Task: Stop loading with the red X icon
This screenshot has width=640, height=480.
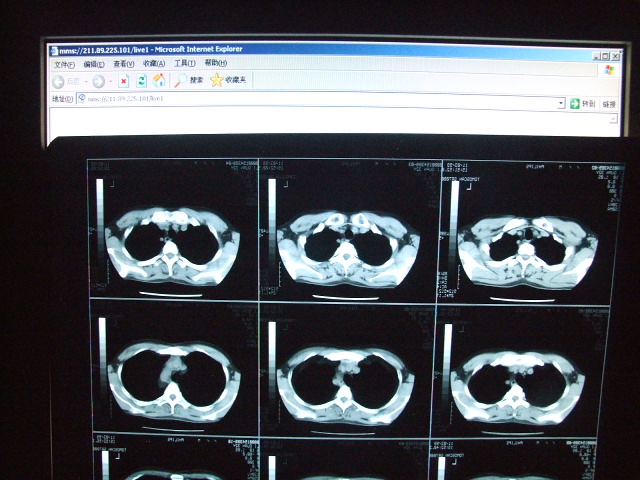Action: 124,81
